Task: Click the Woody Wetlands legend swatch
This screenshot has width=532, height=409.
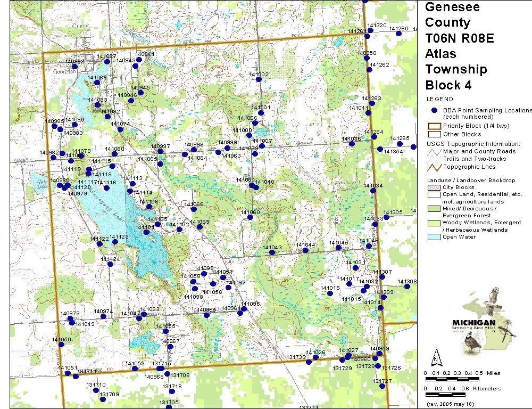Action: coord(434,223)
